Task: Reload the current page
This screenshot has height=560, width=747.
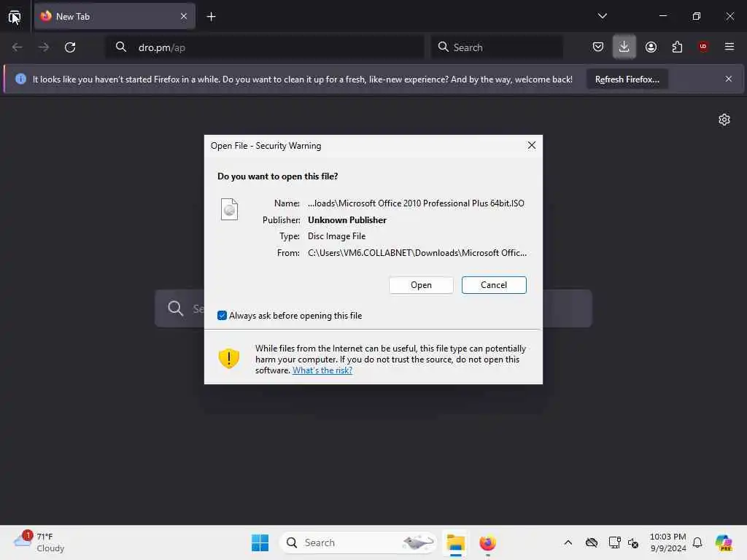Action: point(70,47)
